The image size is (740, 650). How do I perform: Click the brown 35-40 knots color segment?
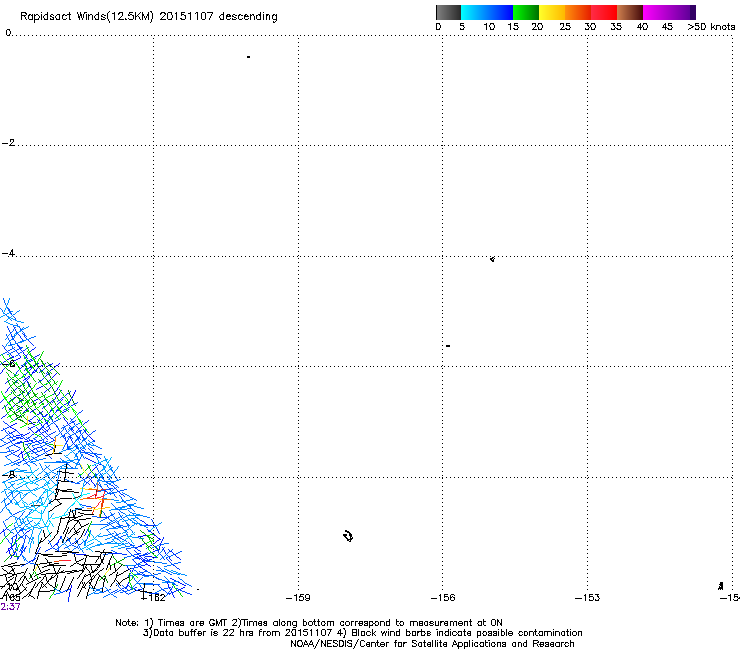coord(630,12)
